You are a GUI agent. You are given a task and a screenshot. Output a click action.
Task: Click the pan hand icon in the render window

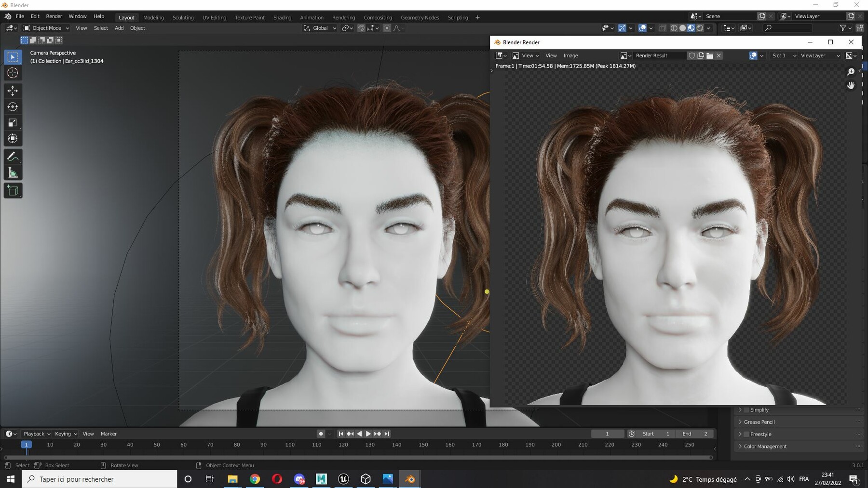click(851, 85)
